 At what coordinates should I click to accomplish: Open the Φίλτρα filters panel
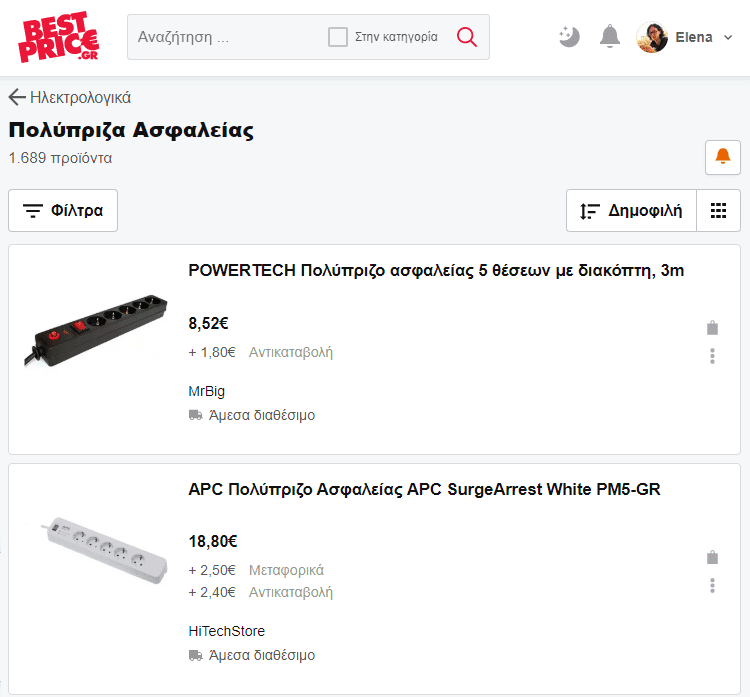point(63,210)
